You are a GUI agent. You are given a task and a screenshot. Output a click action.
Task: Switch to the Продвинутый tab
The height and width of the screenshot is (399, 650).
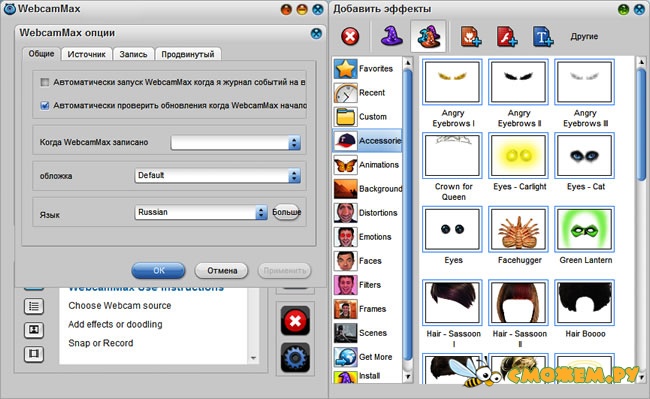coord(188,54)
